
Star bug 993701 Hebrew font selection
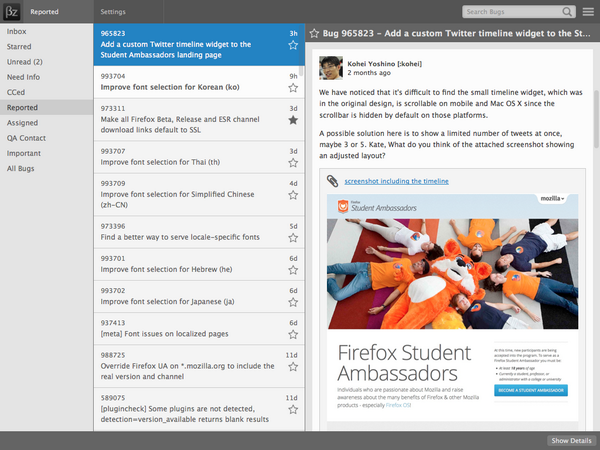coord(293,270)
